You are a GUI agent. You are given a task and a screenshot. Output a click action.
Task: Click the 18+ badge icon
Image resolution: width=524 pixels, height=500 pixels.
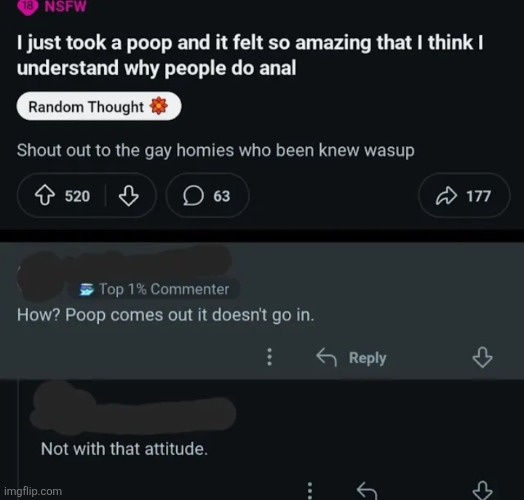point(28,7)
